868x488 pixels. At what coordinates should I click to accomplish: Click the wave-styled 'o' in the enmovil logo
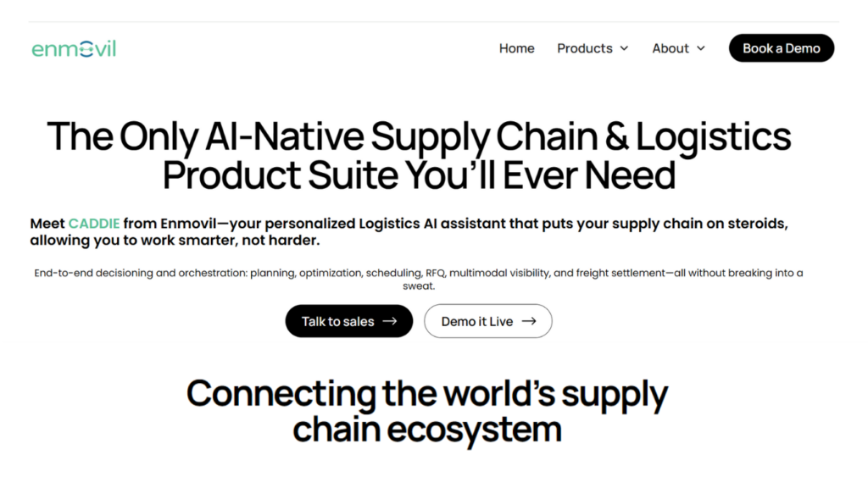click(84, 49)
